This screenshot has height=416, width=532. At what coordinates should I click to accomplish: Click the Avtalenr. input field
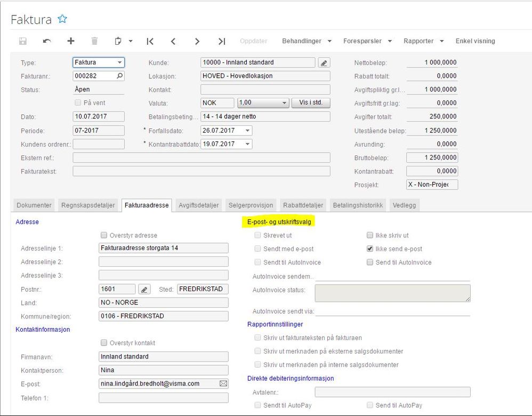click(392, 392)
